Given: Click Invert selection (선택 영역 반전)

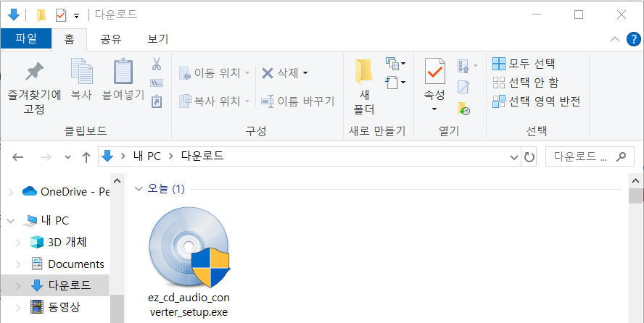Looking at the screenshot, I should pyautogui.click(x=537, y=101).
